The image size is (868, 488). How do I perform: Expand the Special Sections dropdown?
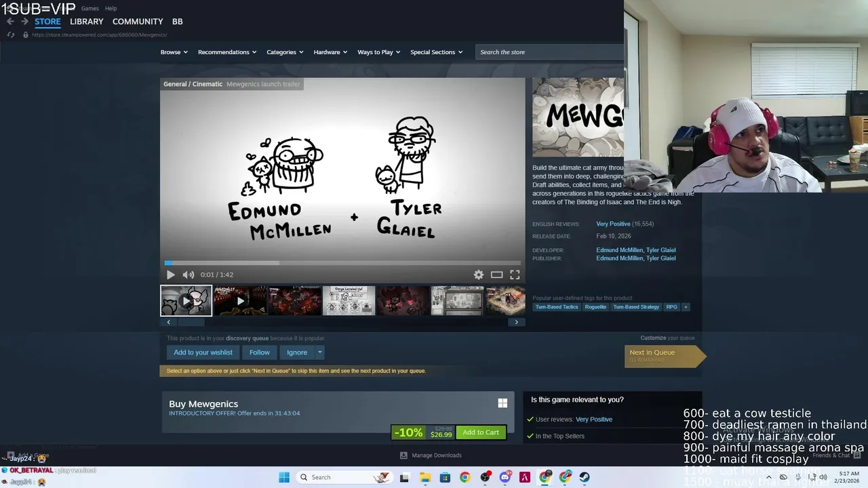[x=436, y=52]
